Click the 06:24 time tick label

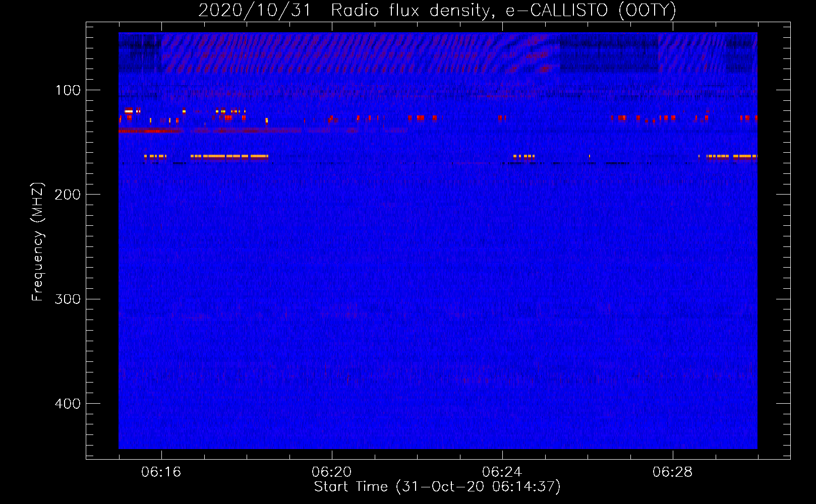coord(502,472)
